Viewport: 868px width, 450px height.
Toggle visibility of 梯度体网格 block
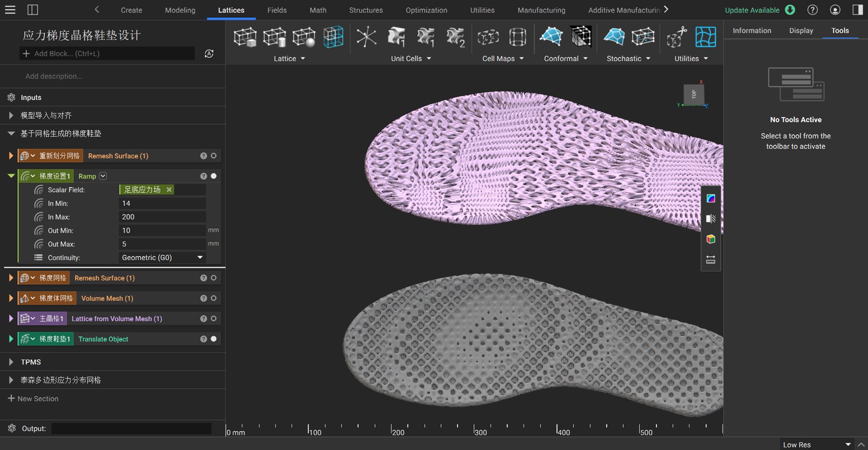coord(214,298)
